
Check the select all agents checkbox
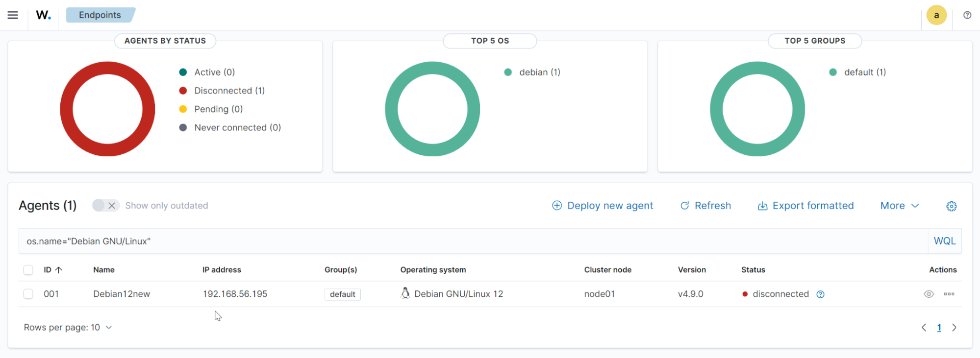(x=28, y=270)
